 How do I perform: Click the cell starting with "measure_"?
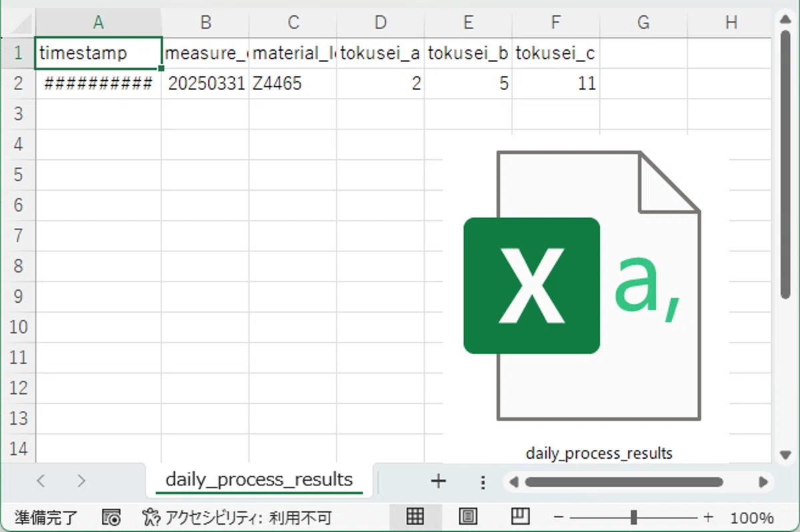[205, 53]
